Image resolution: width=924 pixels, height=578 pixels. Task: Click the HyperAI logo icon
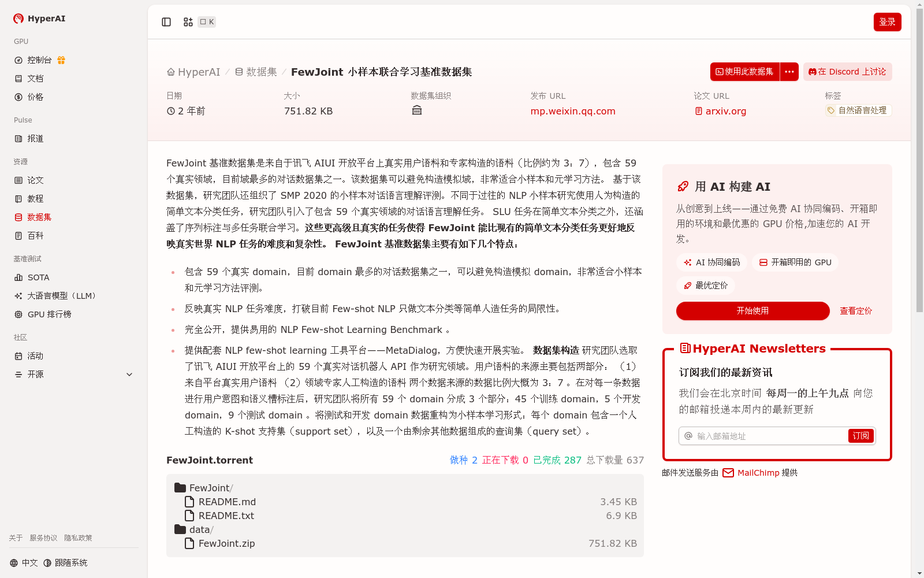coord(18,18)
